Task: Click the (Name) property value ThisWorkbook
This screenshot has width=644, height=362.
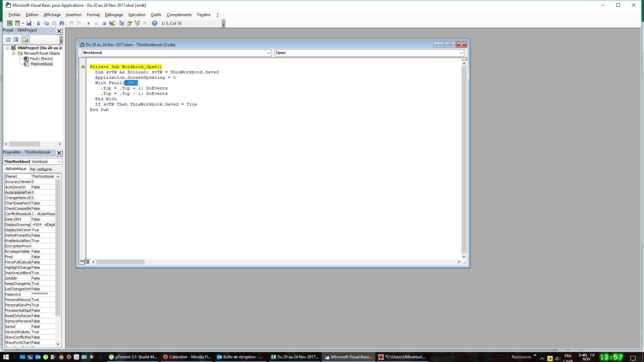Action: [43, 176]
